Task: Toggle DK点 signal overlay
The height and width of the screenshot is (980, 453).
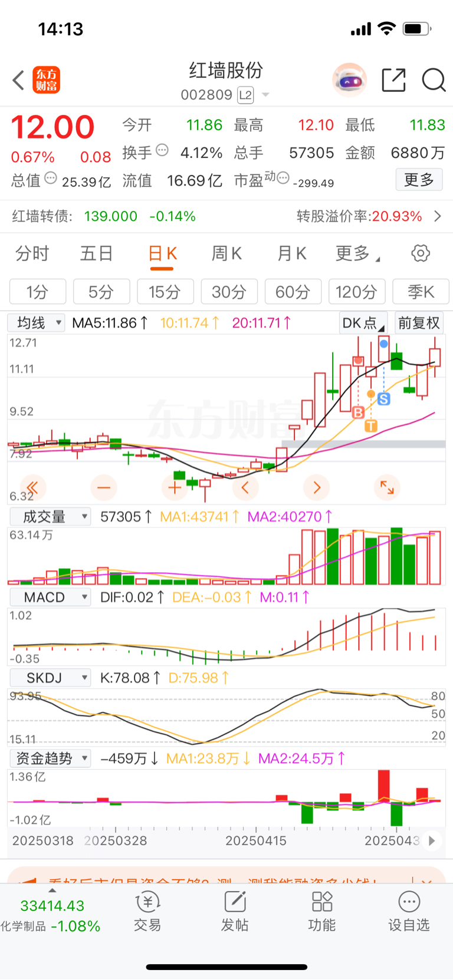Action: point(363,323)
